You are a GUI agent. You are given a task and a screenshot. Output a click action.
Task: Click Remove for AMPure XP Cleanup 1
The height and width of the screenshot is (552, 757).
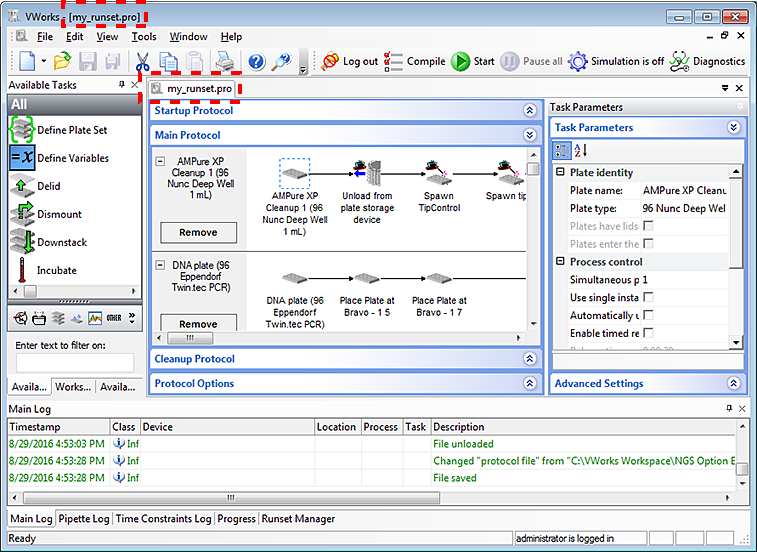tap(198, 233)
